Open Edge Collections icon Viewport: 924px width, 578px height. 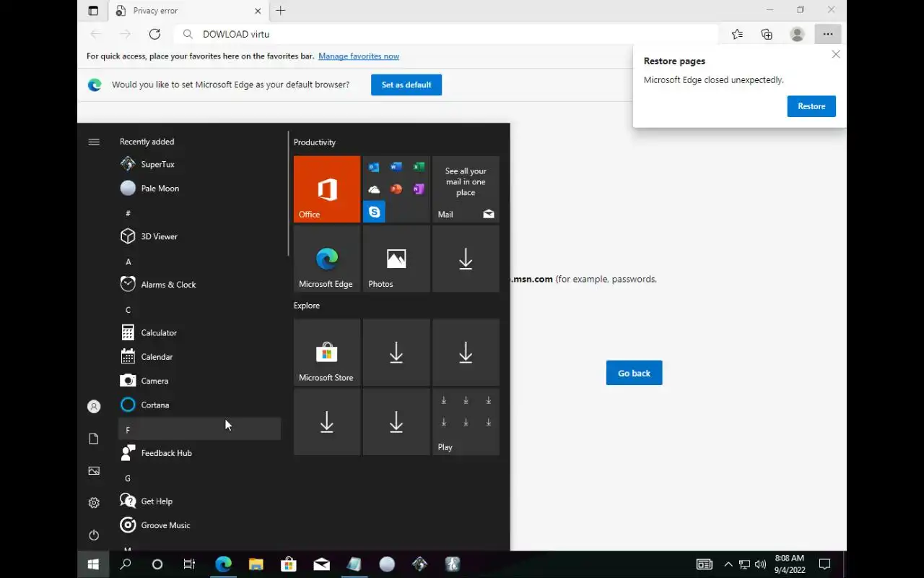click(767, 34)
